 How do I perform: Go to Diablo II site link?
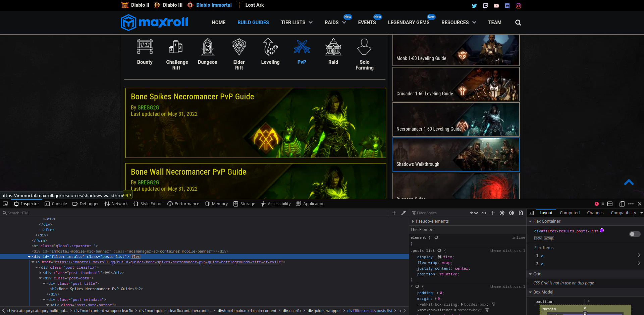[x=135, y=5]
